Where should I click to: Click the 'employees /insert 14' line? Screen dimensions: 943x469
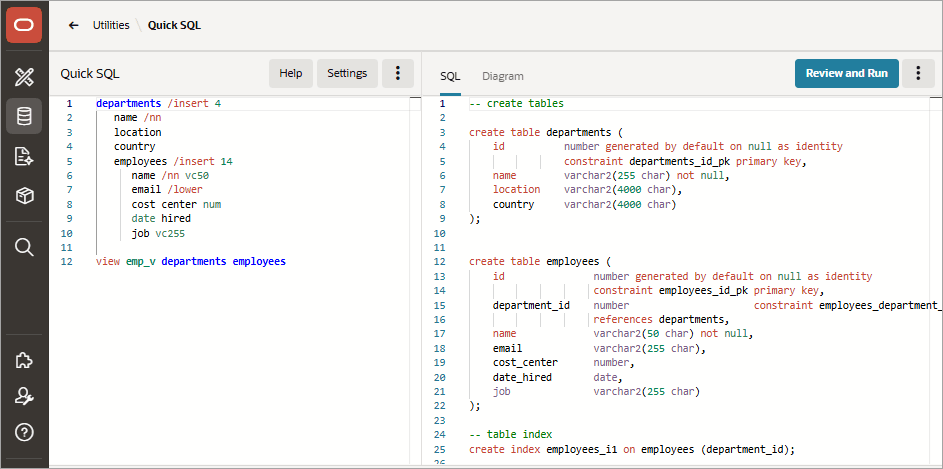point(173,161)
